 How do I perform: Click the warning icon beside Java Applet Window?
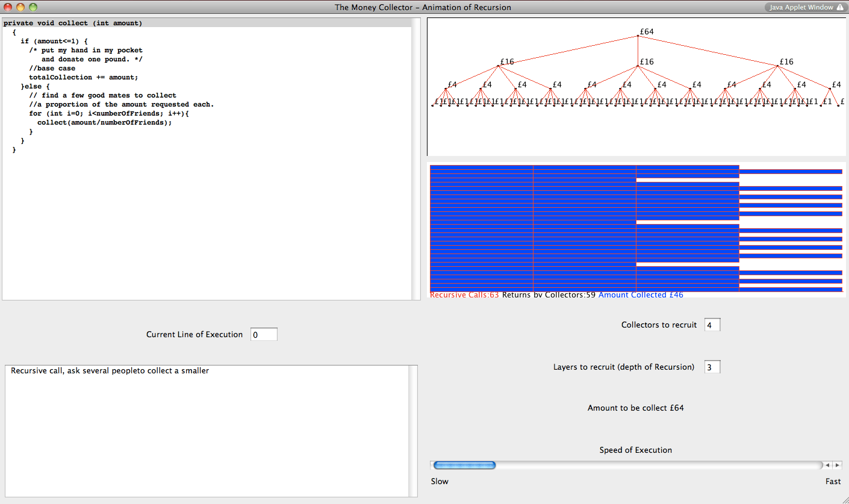click(x=840, y=7)
